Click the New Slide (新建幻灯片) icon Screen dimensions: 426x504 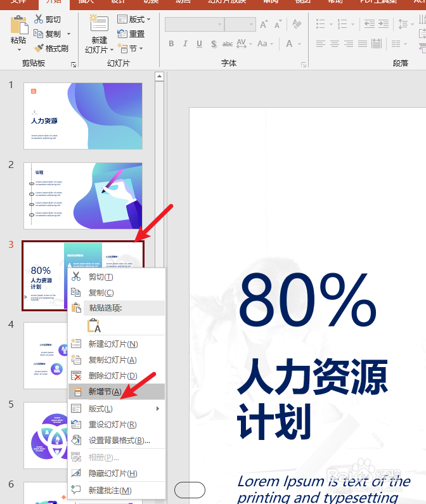point(99,23)
